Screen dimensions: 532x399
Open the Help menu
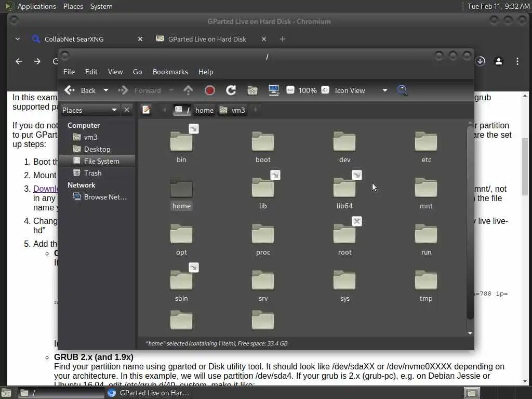pyautogui.click(x=206, y=72)
